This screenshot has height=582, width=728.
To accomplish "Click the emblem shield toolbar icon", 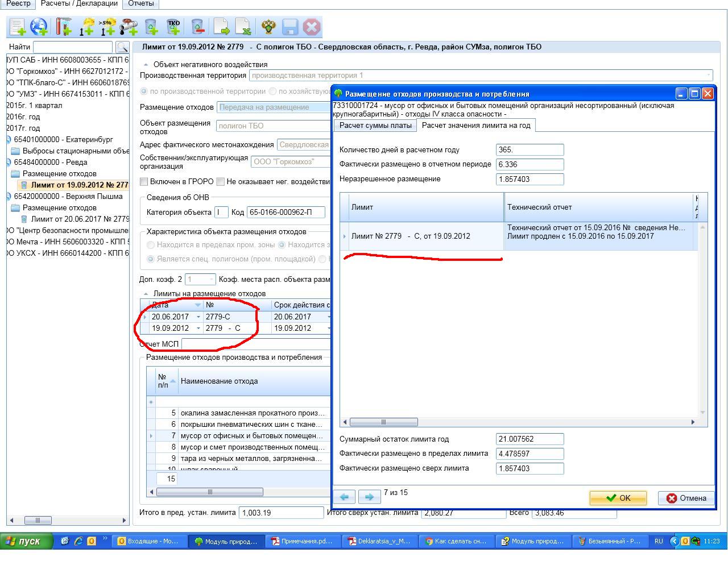I will (268, 27).
